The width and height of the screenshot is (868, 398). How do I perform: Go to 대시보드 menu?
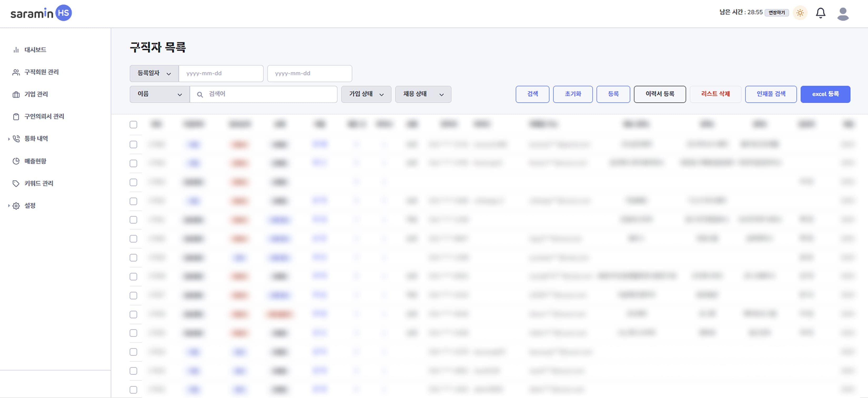tap(36, 50)
